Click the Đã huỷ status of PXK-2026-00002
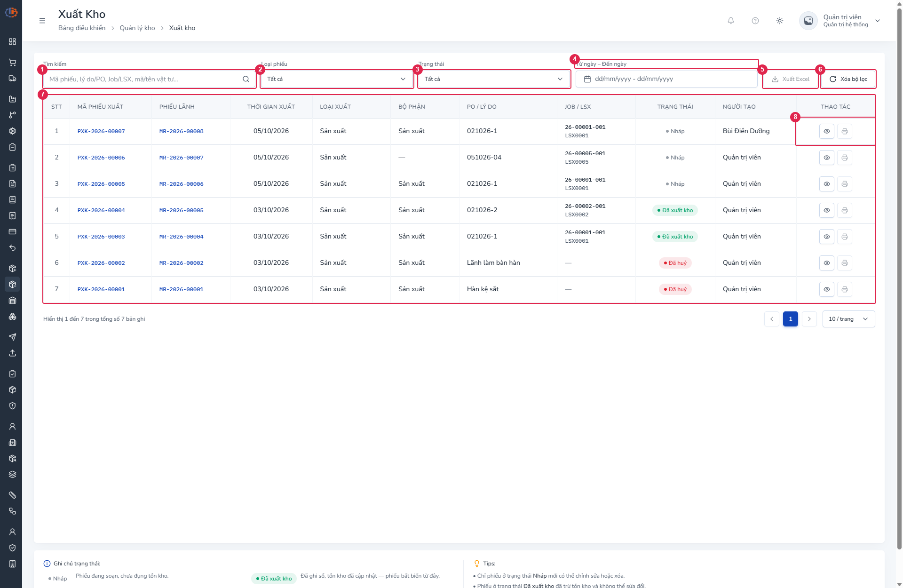This screenshot has height=588, width=903. 675,263
